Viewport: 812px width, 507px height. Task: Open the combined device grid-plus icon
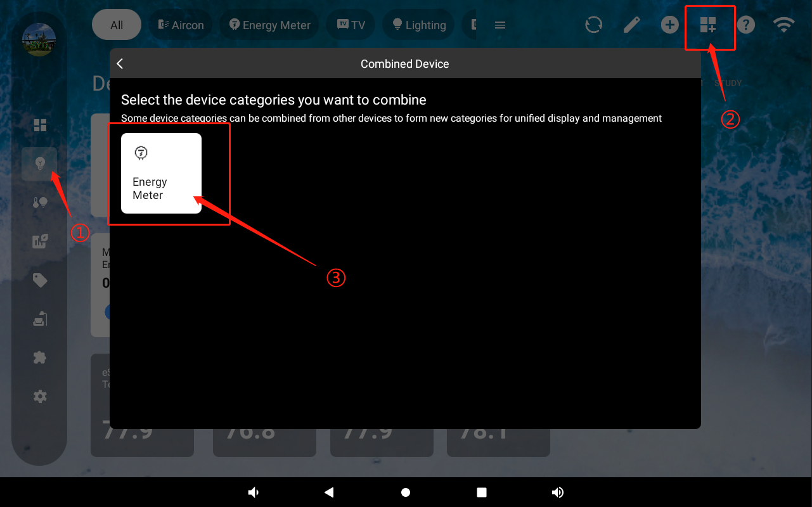708,25
